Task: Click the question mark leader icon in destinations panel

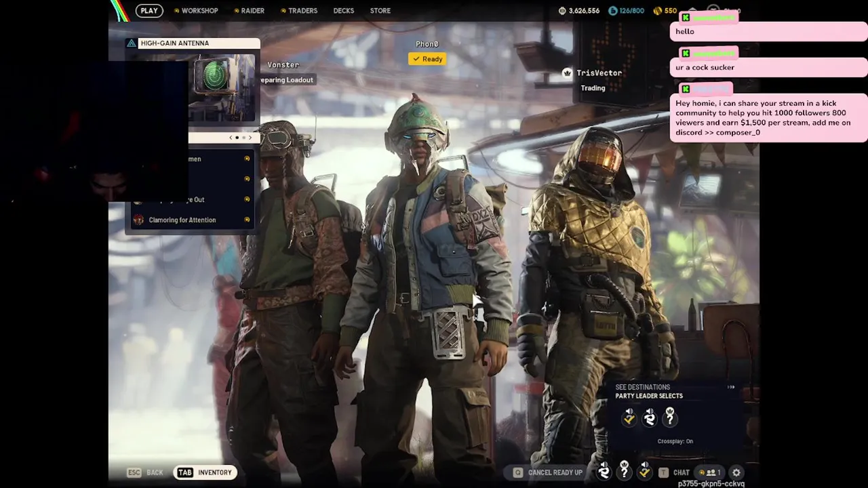Action: pos(670,417)
